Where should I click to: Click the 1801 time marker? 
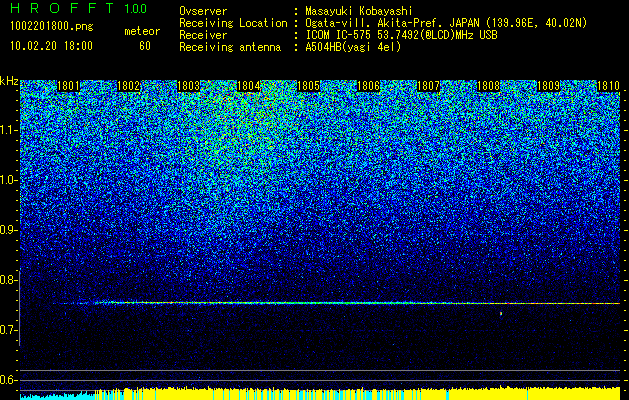coord(69,86)
